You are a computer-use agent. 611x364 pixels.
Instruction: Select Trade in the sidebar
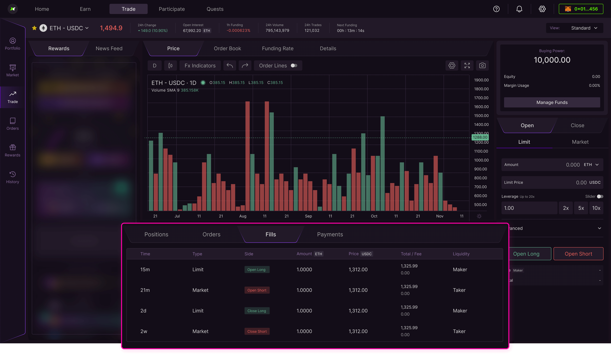(12, 97)
